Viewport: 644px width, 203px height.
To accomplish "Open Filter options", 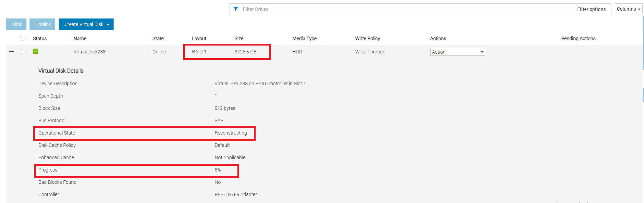I will point(591,9).
